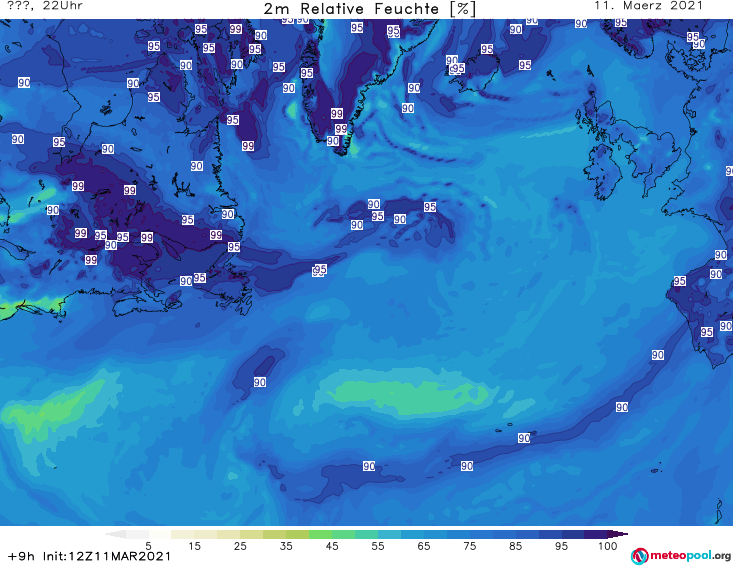Click the 90 contour label beside the Azores islands
Viewport: 733px width, 566px height.
[x=524, y=438]
